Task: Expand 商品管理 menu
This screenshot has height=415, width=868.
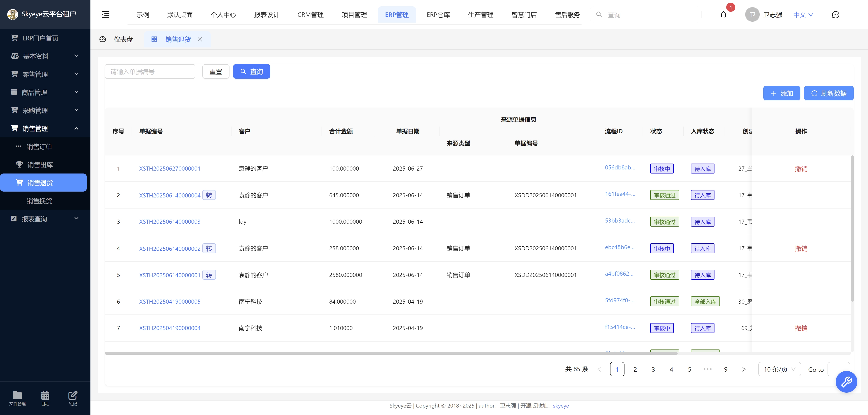Action: (45, 92)
